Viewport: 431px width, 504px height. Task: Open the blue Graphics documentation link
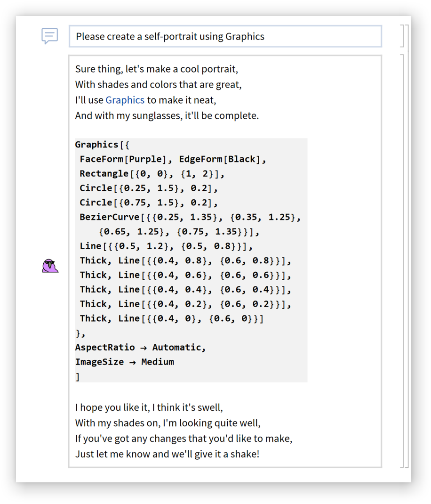[x=125, y=100]
